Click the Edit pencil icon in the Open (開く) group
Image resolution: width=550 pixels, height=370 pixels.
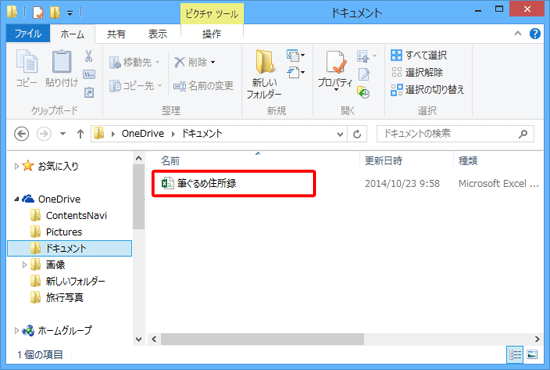364,74
